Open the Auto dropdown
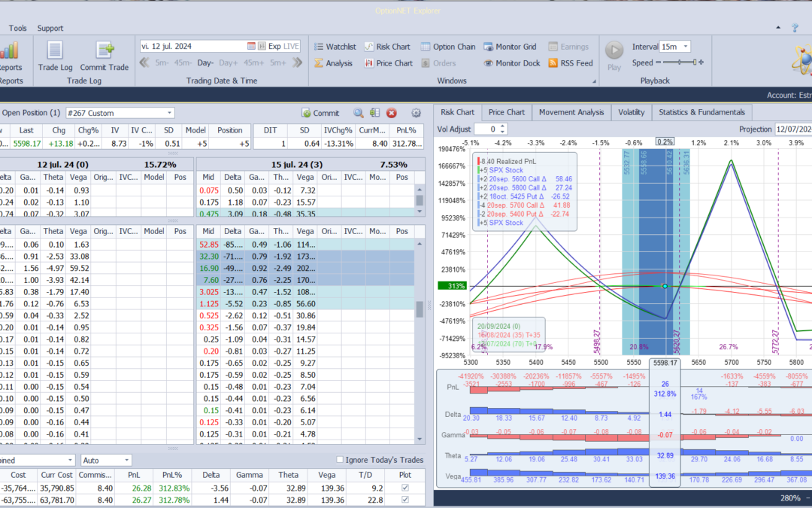Image resolution: width=812 pixels, height=508 pixels. coord(126,461)
